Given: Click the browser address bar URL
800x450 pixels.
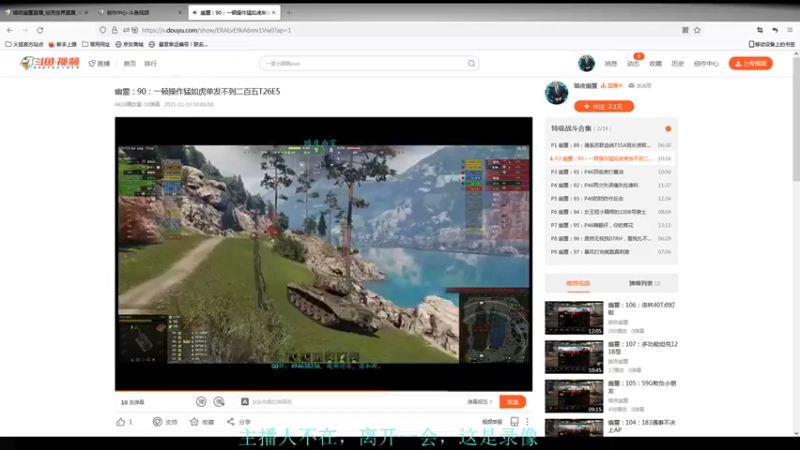Looking at the screenshot, I should click(216, 30).
